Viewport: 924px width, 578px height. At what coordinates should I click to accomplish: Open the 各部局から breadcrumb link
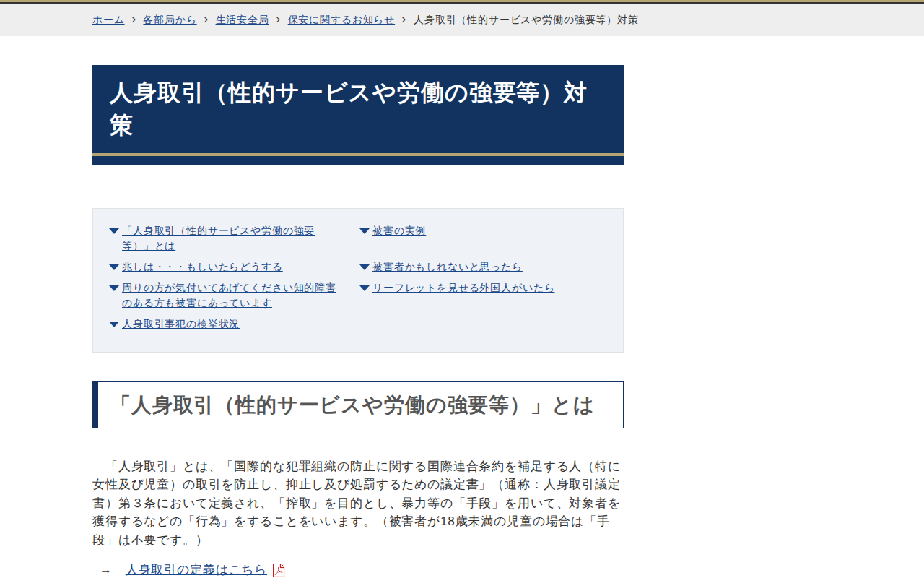point(170,20)
